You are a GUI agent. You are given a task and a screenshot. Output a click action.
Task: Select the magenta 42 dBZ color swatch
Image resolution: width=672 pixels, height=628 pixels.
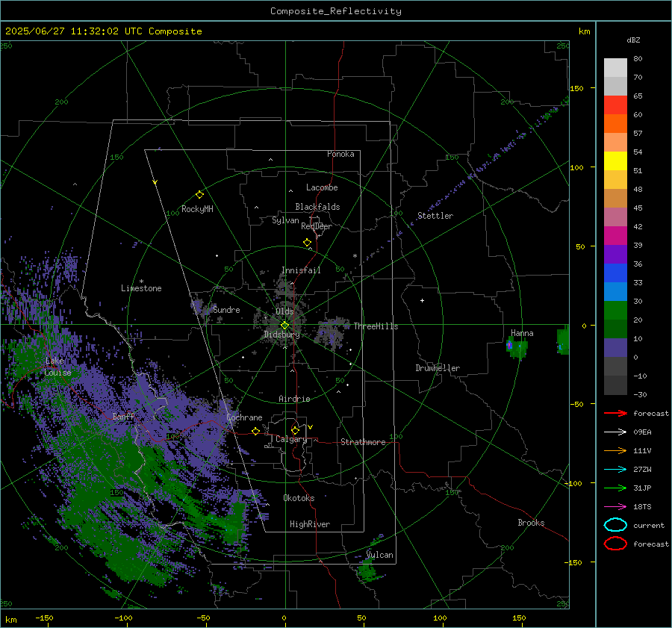tap(615, 236)
